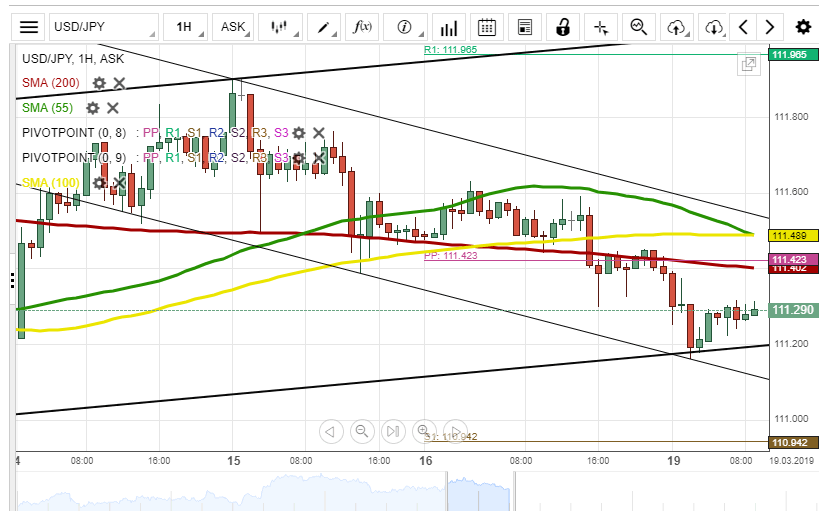This screenshot has width=827, height=517.
Task: Click the 111.800 price axis label
Action: (x=791, y=117)
